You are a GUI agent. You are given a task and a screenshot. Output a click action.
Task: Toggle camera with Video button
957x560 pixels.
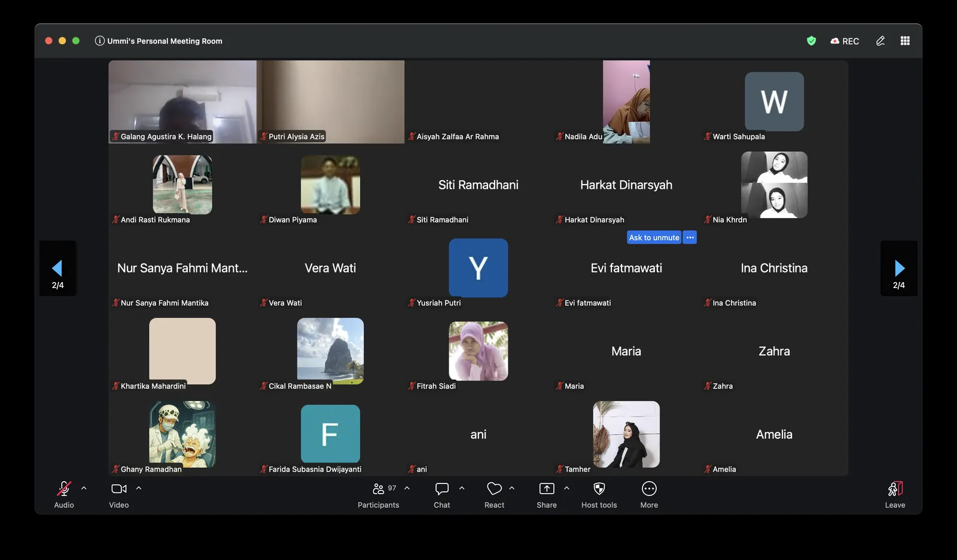coord(119,495)
